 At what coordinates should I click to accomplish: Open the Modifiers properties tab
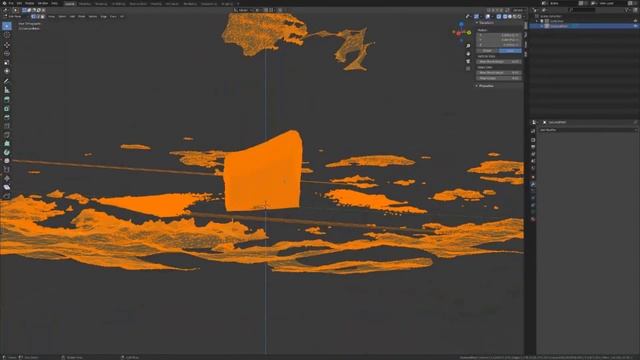533,184
